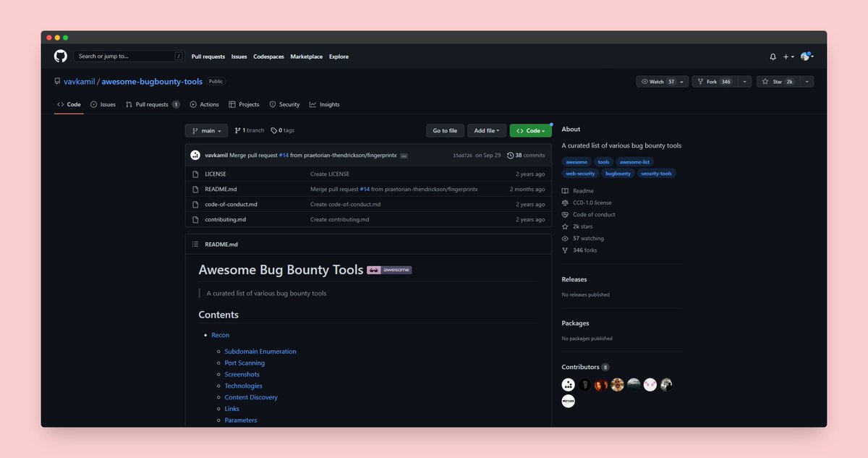Click the Go to file button
This screenshot has height=458, width=868.
[445, 130]
